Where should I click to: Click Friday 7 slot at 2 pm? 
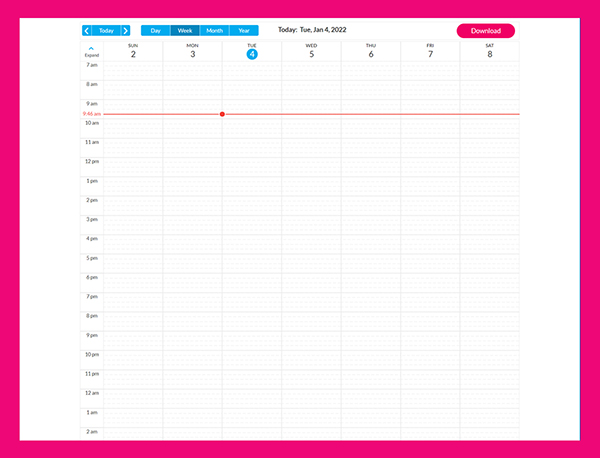point(430,205)
